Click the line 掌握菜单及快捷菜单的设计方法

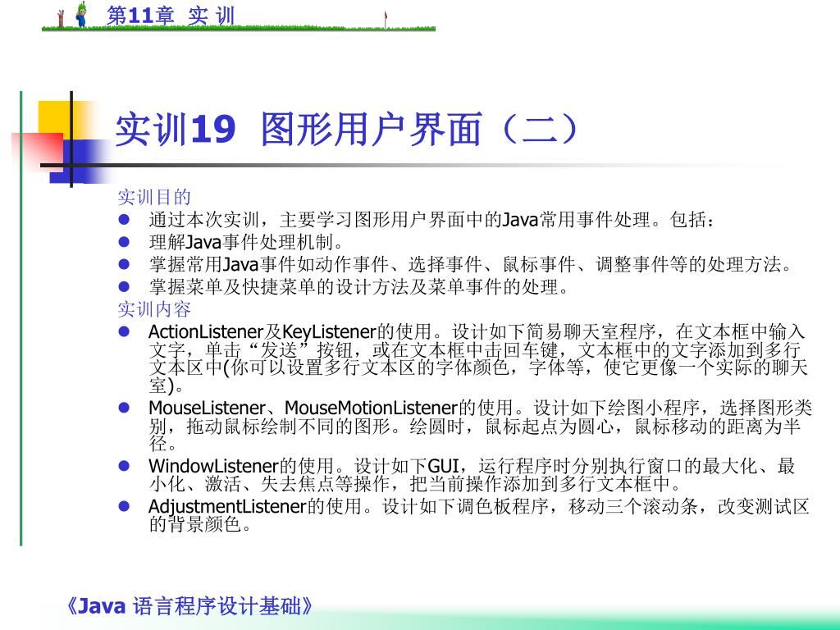pyautogui.click(x=359, y=287)
